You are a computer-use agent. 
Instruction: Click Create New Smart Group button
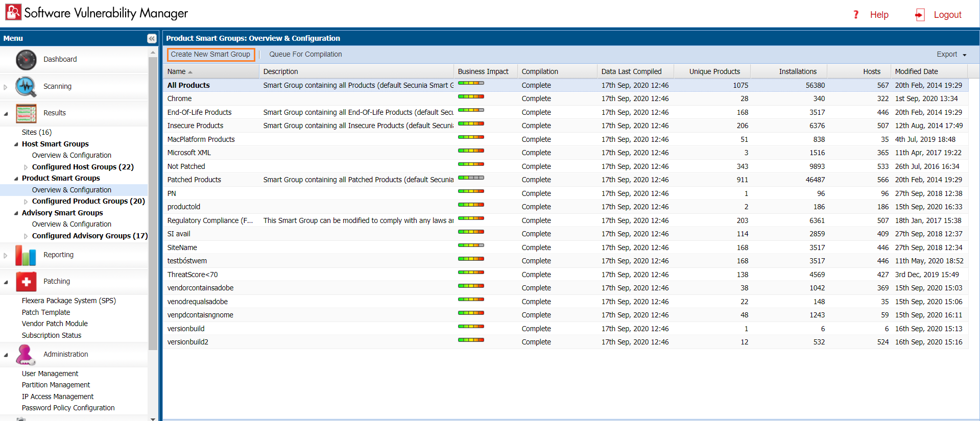(x=210, y=55)
